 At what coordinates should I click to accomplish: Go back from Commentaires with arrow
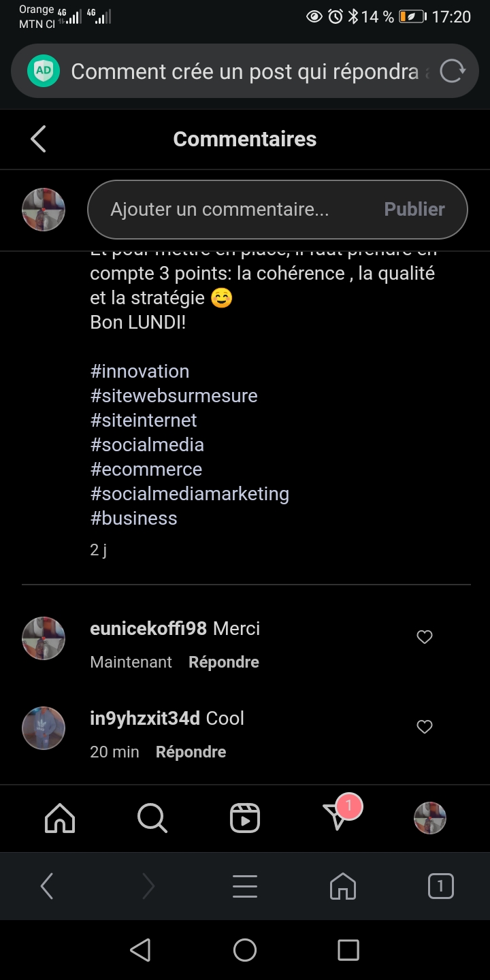tap(39, 139)
